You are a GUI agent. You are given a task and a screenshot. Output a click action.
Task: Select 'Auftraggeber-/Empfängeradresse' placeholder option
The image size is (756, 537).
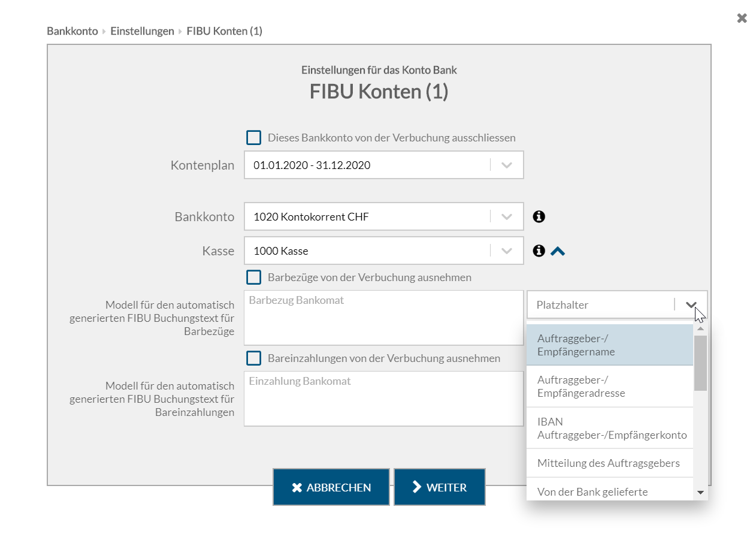pyautogui.click(x=610, y=387)
